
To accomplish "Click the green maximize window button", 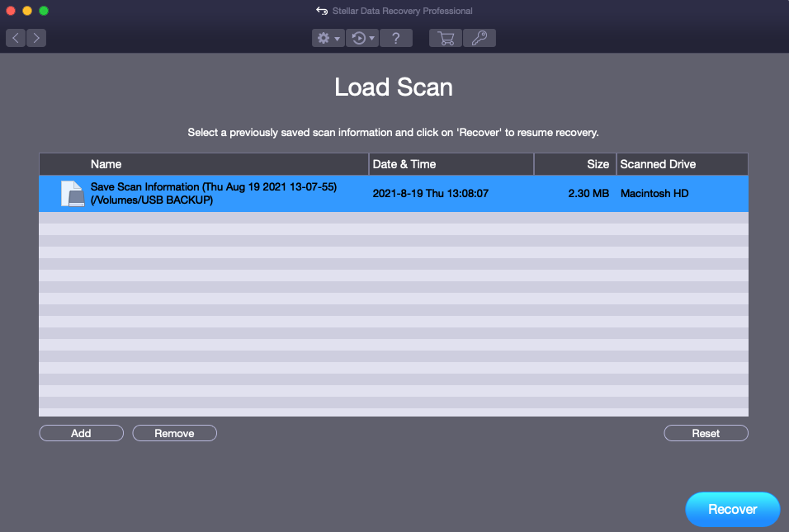I will [44, 11].
